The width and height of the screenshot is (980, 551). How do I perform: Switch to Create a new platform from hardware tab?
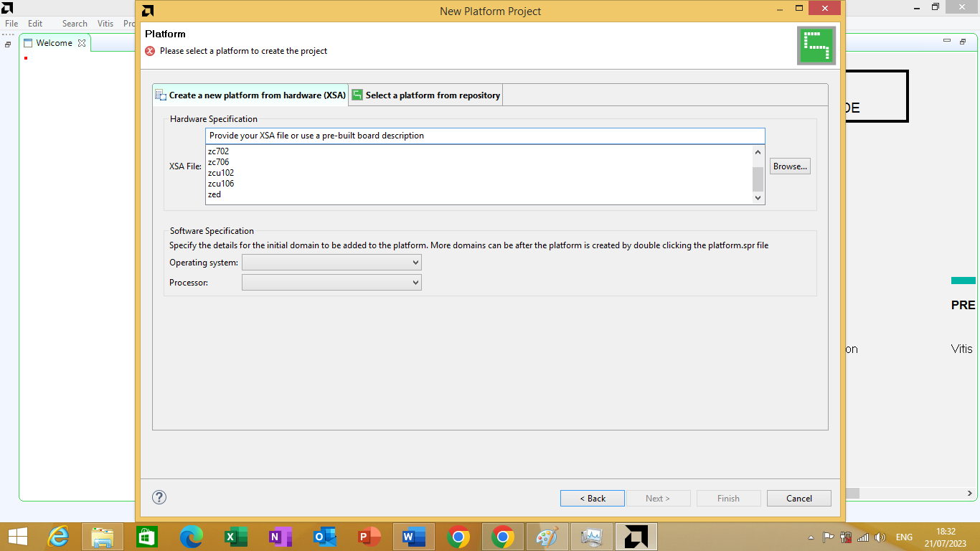pyautogui.click(x=250, y=95)
